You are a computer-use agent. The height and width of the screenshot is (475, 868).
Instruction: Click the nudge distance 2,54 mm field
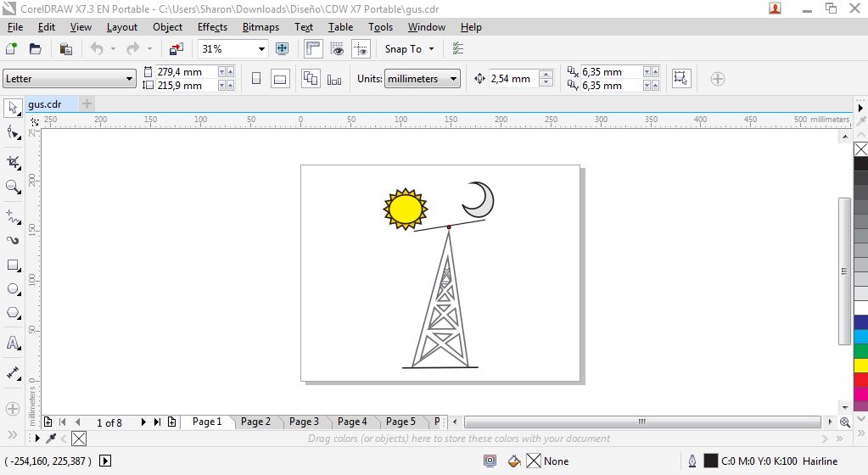coord(512,79)
